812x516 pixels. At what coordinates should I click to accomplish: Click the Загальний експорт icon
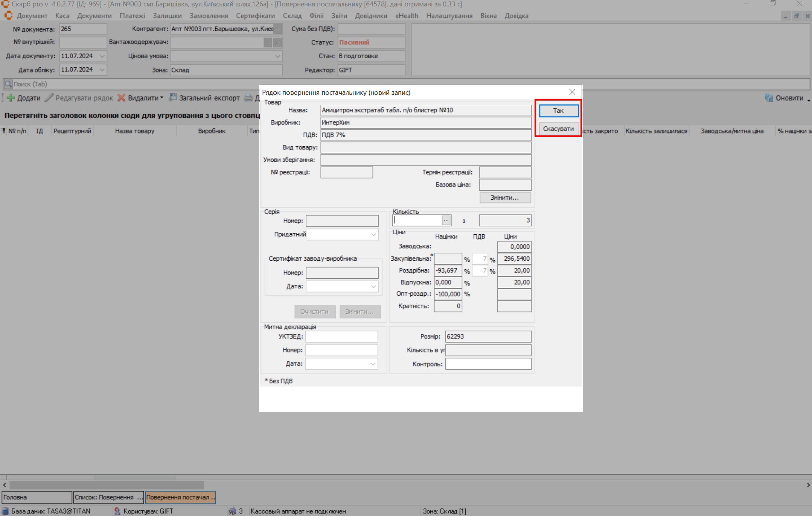coord(173,98)
